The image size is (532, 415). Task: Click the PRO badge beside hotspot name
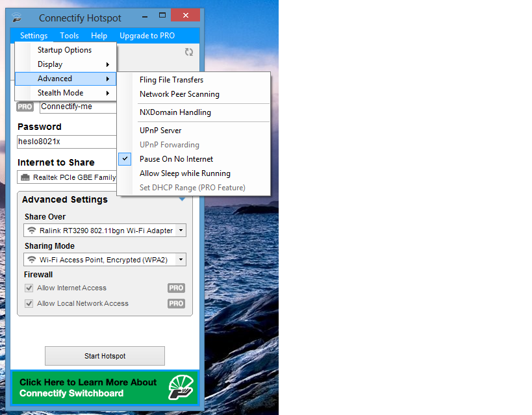[x=25, y=107]
